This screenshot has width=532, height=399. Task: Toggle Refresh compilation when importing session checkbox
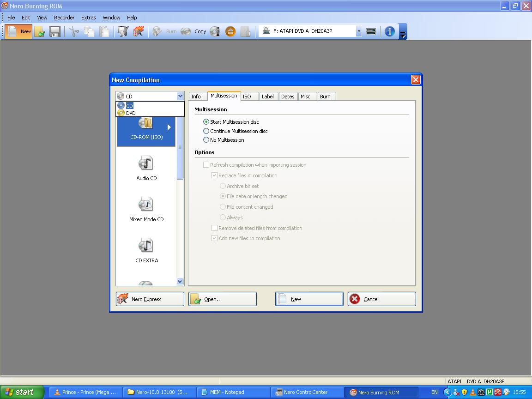tap(206, 164)
